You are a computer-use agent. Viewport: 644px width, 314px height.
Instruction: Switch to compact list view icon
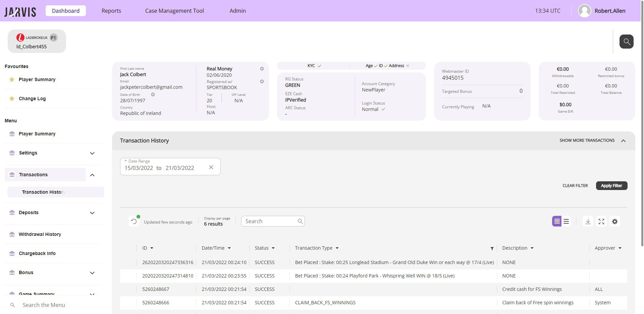pos(557,221)
